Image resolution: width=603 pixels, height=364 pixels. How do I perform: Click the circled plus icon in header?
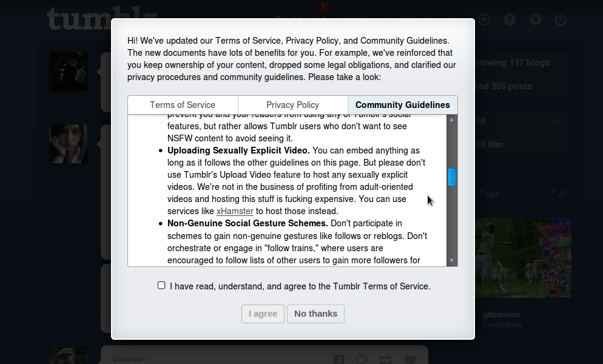[x=484, y=19]
